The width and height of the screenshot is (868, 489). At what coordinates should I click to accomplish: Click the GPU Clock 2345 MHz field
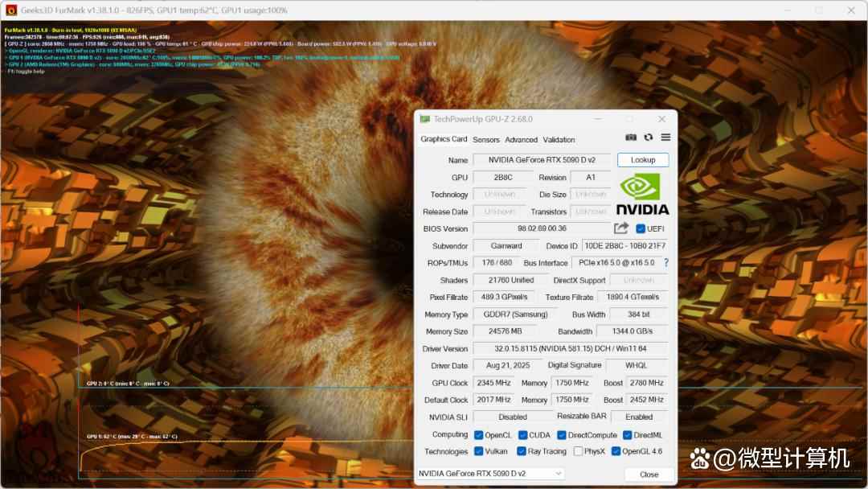point(493,383)
